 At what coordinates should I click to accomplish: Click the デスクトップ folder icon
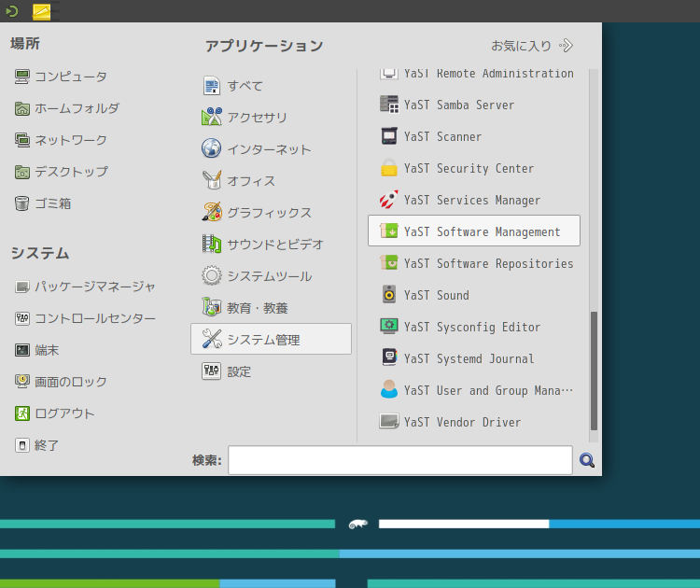(x=21, y=172)
